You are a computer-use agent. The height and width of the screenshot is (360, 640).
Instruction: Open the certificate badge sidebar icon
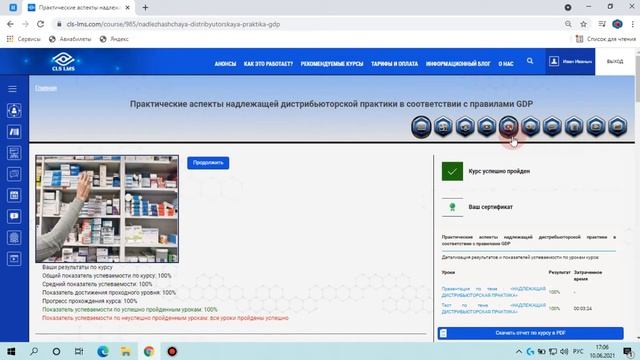[x=14, y=238]
